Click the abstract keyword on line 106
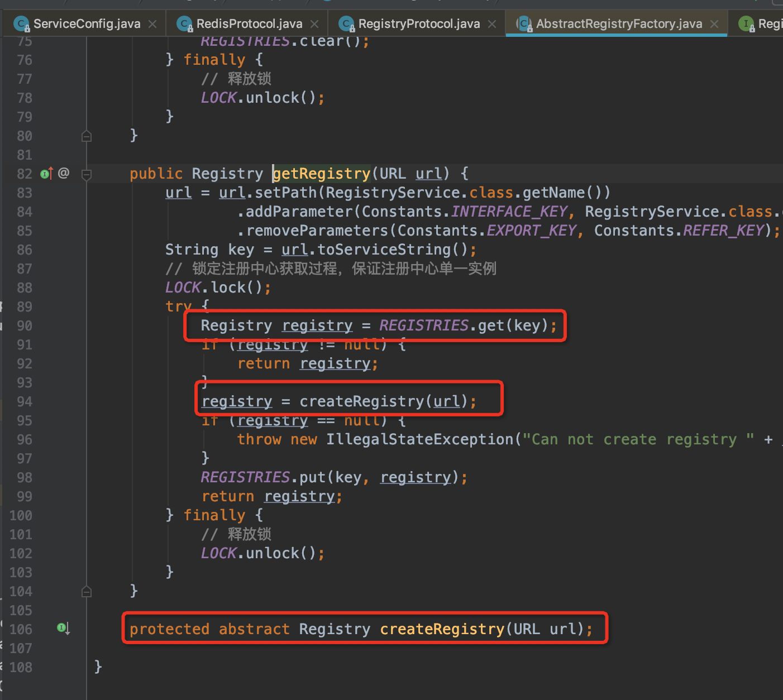Viewport: 783px width, 700px height. pyautogui.click(x=255, y=629)
